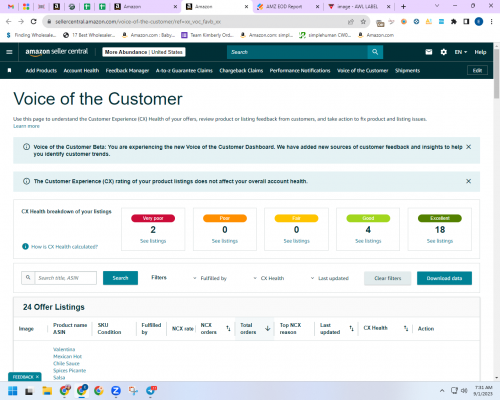The width and height of the screenshot is (500, 400).
Task: Focus the Search title, ASIN field
Action: 66,278
